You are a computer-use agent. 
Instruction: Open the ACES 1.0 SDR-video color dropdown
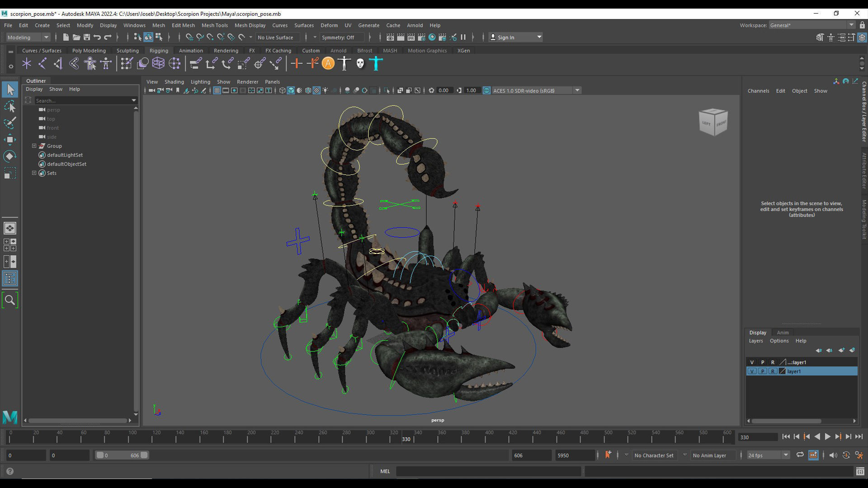coord(536,90)
